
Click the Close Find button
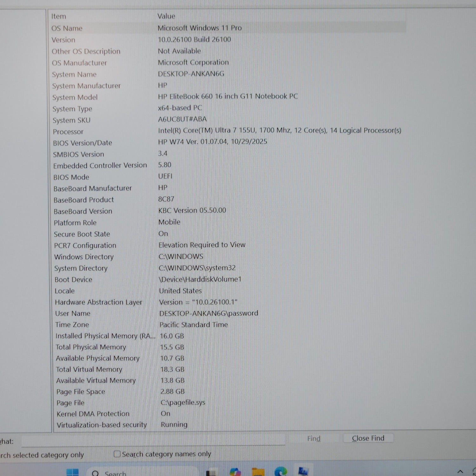click(368, 438)
